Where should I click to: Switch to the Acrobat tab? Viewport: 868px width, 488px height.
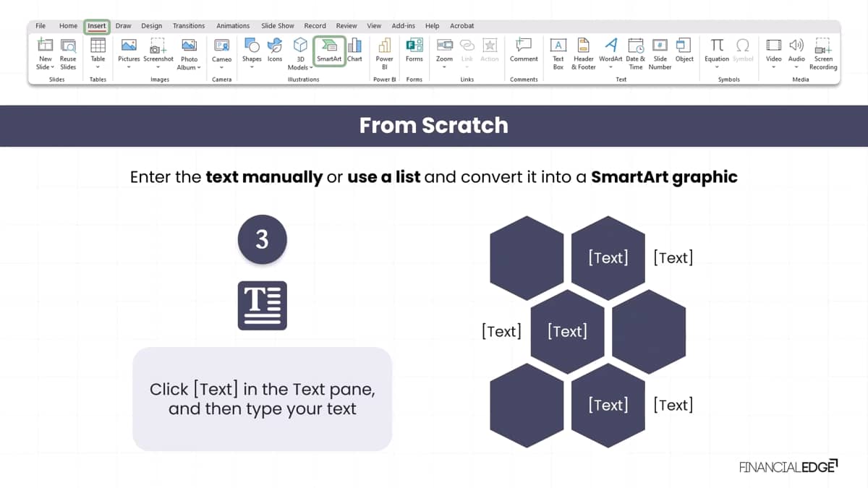tap(462, 26)
